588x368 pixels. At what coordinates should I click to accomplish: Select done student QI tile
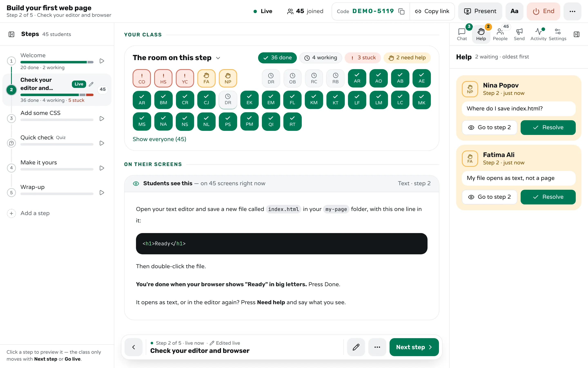tap(271, 121)
